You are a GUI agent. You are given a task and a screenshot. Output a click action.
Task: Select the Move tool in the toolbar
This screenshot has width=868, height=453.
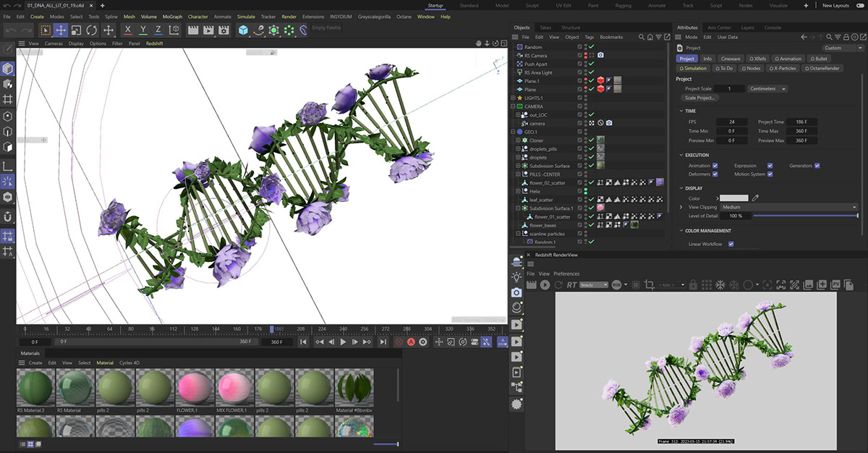click(x=61, y=30)
